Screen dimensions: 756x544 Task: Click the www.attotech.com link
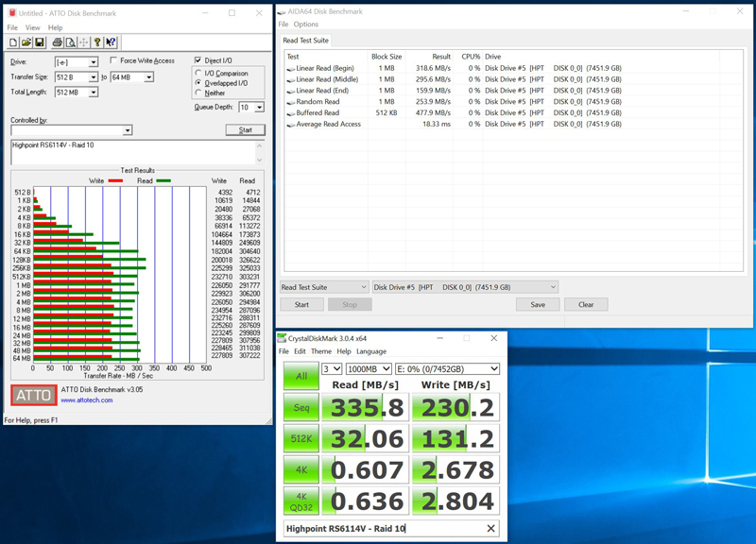tap(87, 400)
